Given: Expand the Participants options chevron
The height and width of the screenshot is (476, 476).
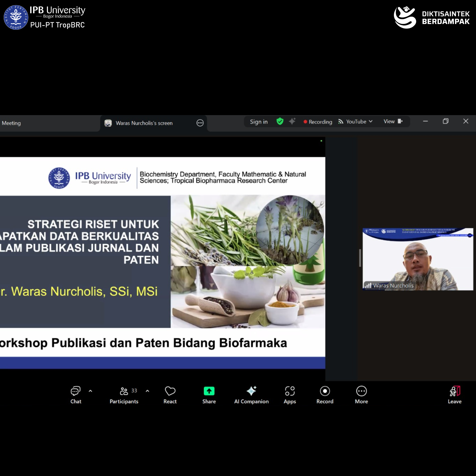Looking at the screenshot, I should (x=147, y=391).
